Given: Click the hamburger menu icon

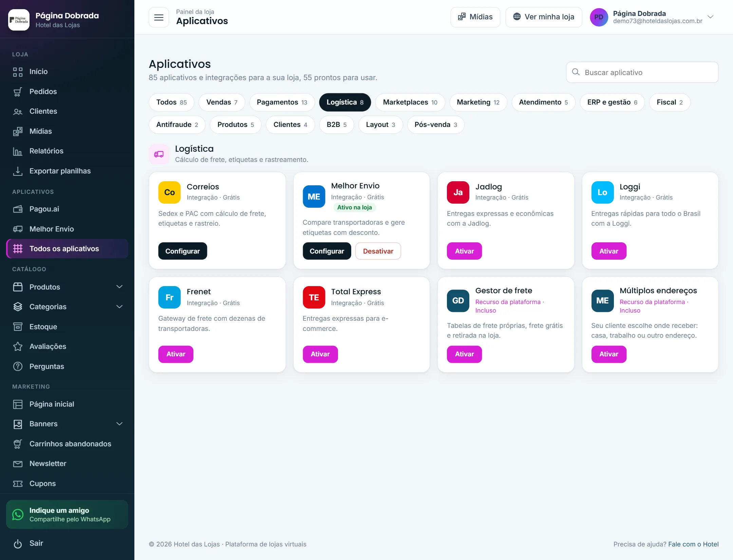Looking at the screenshot, I should 159,17.
